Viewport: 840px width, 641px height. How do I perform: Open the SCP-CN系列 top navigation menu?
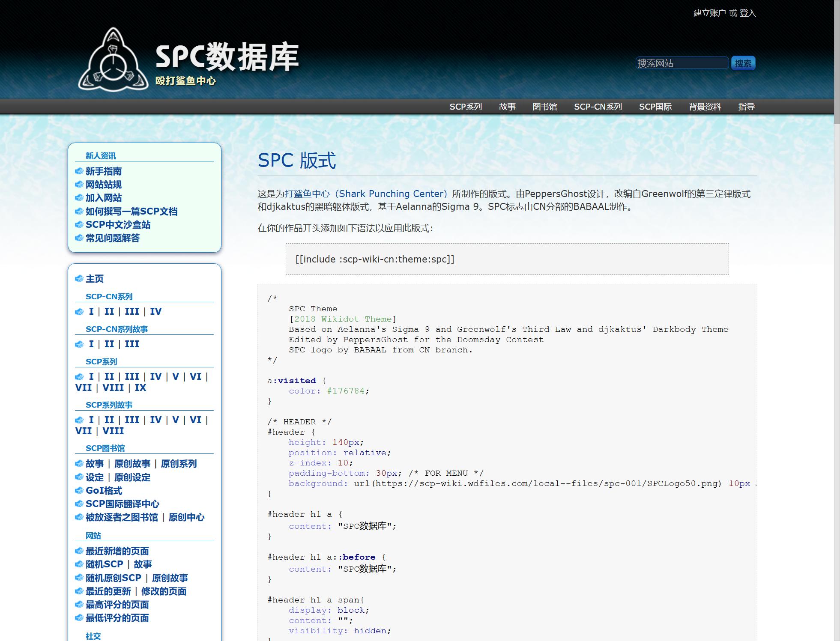(598, 107)
